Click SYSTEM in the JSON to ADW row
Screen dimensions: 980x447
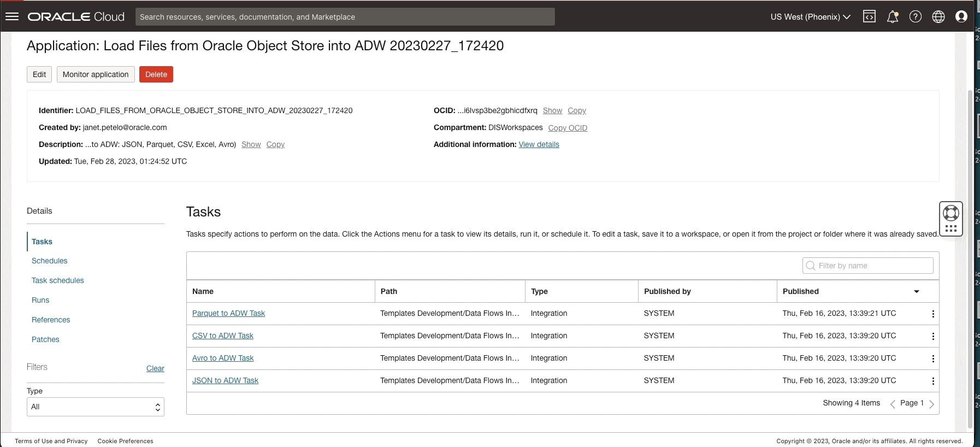659,380
